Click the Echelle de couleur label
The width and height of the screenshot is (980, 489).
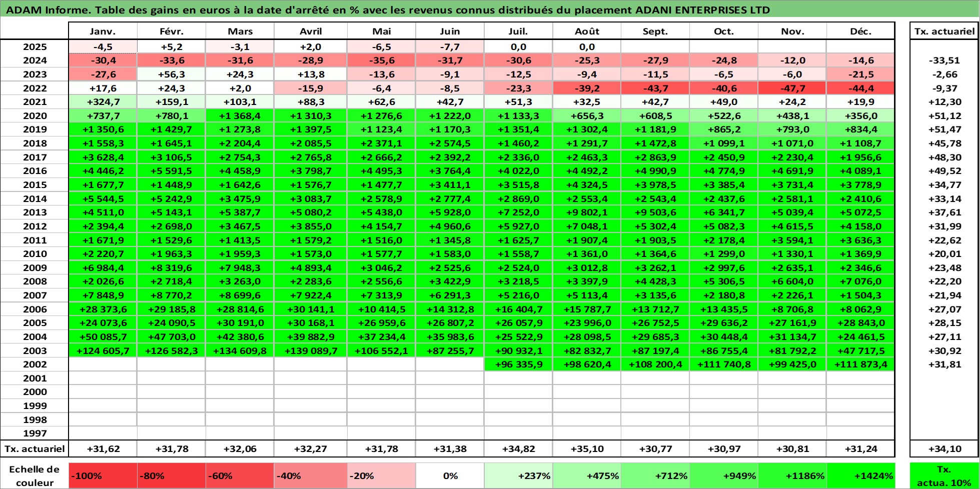[x=35, y=476]
